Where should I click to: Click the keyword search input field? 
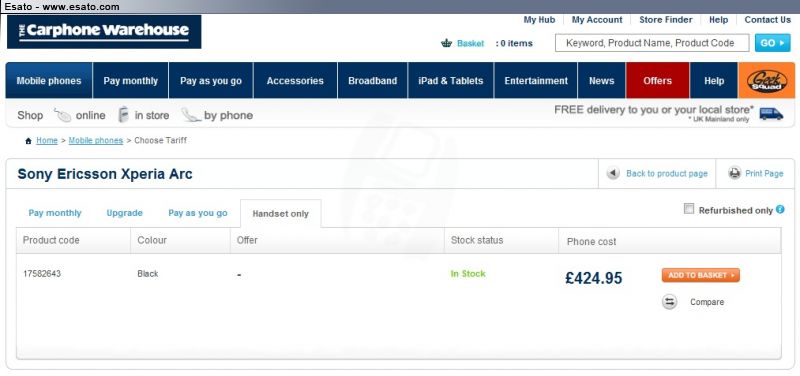coord(652,43)
